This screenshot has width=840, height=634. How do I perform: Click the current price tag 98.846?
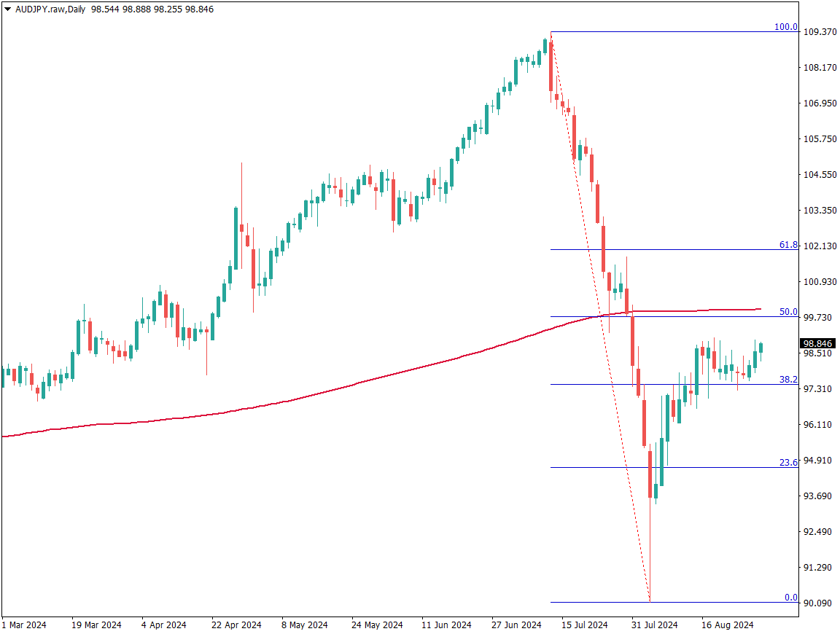point(817,343)
